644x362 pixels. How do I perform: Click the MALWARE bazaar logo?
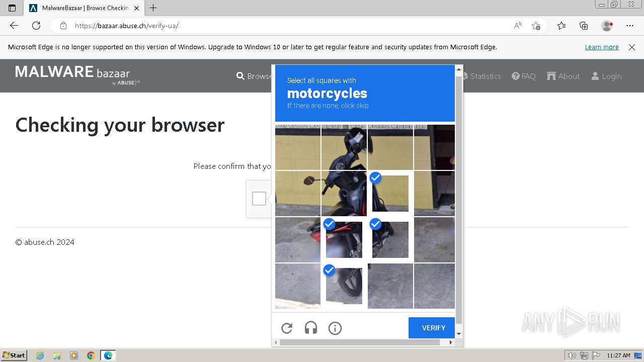[x=77, y=75]
